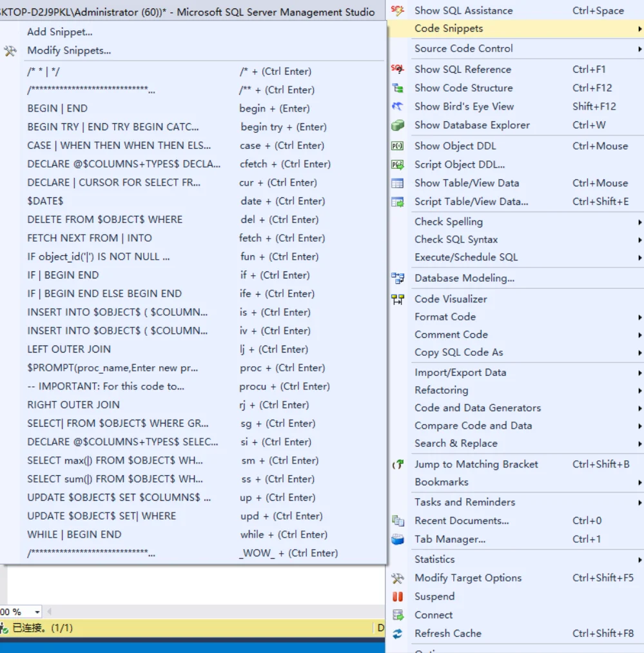
Task: Click the Connect icon
Action: (397, 615)
